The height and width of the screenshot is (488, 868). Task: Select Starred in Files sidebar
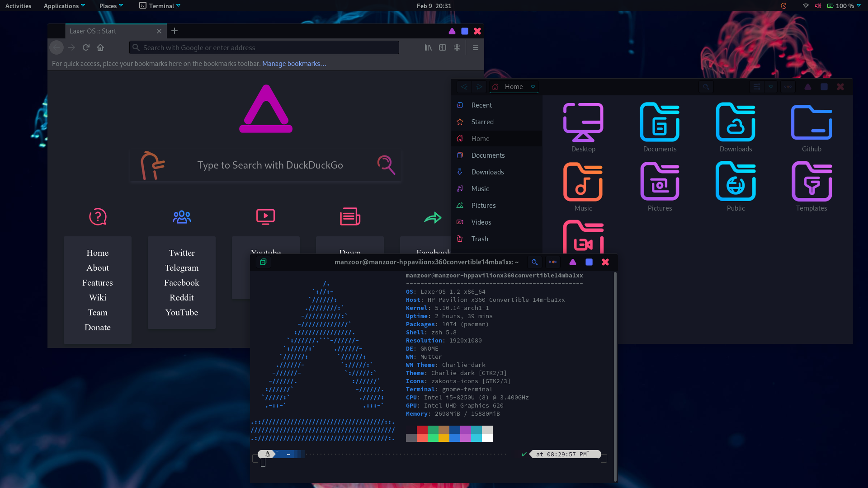tap(496, 122)
